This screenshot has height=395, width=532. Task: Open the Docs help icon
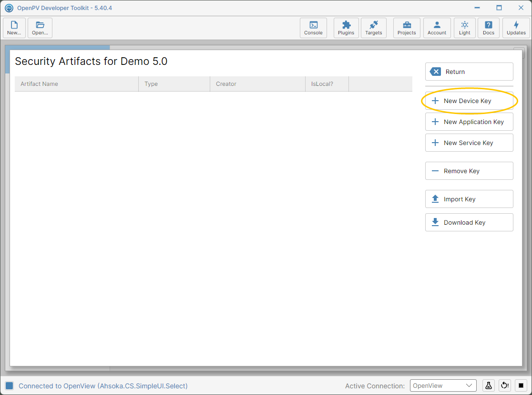(x=489, y=28)
